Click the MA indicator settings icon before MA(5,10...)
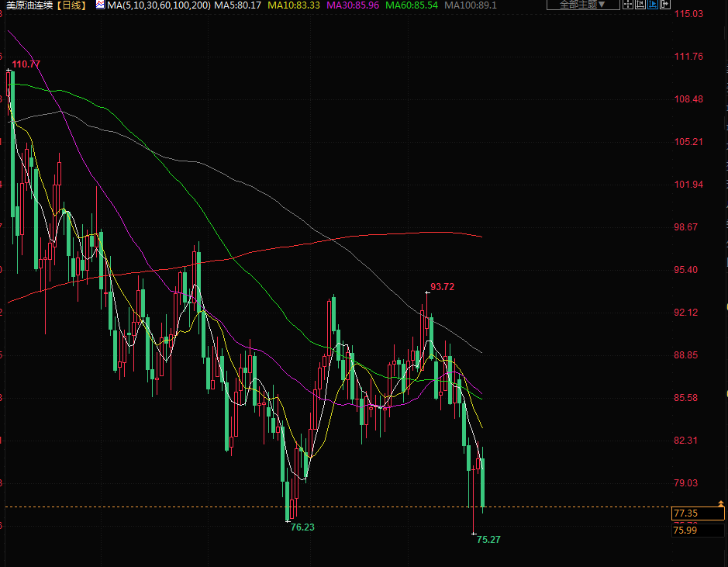The width and height of the screenshot is (728, 567). click(x=100, y=5)
